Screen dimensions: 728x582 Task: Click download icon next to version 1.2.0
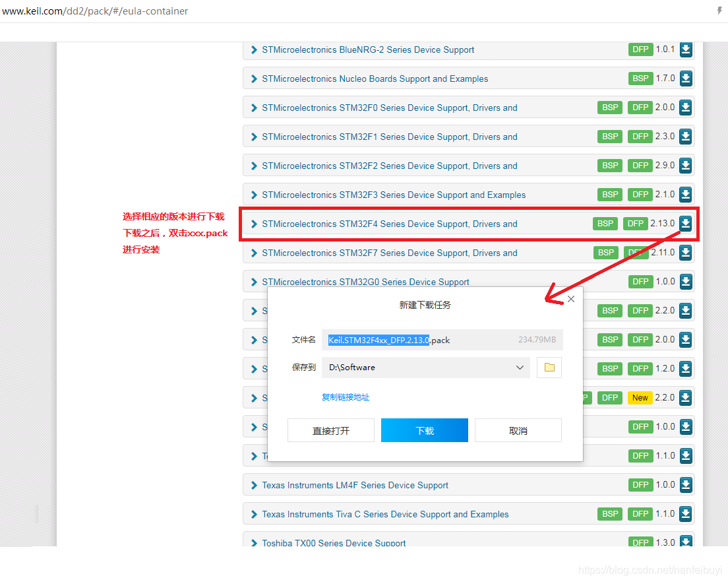(686, 369)
